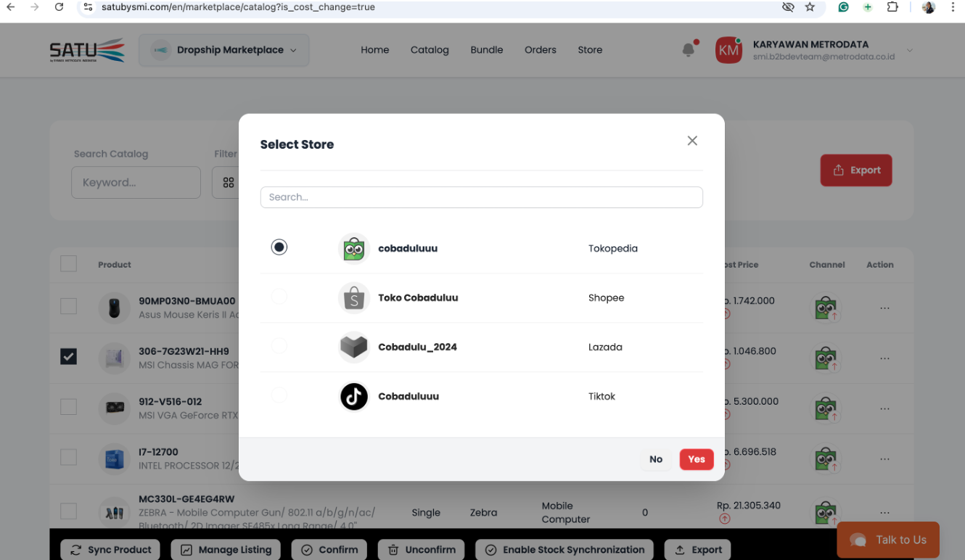The height and width of the screenshot is (560, 965).
Task: Go to the Orders menu
Action: pyautogui.click(x=541, y=50)
